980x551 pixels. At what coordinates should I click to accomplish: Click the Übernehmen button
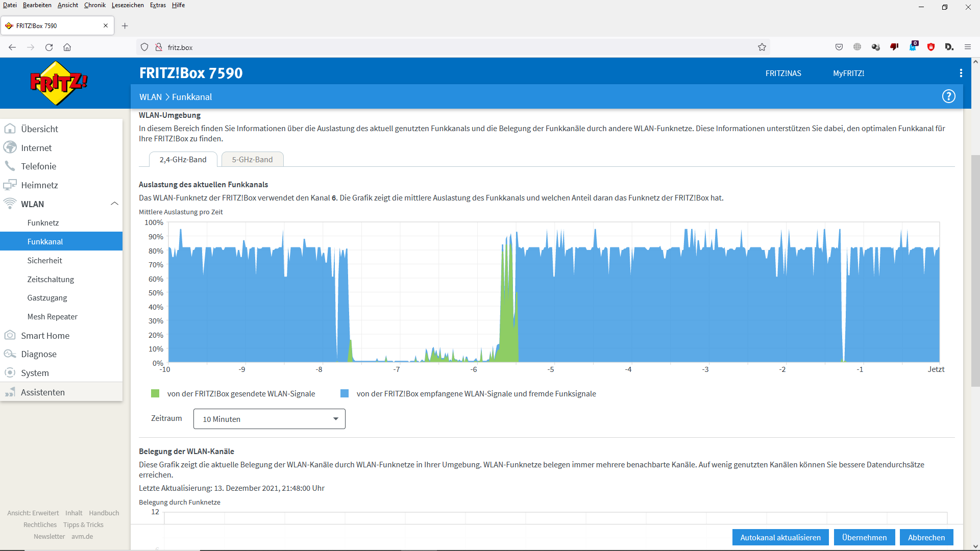(864, 537)
